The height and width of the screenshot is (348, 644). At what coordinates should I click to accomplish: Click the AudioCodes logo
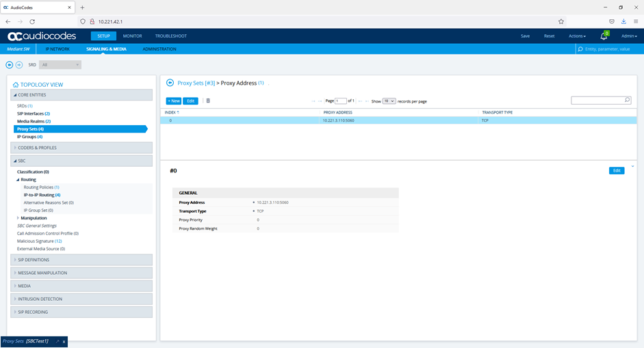pyautogui.click(x=42, y=36)
